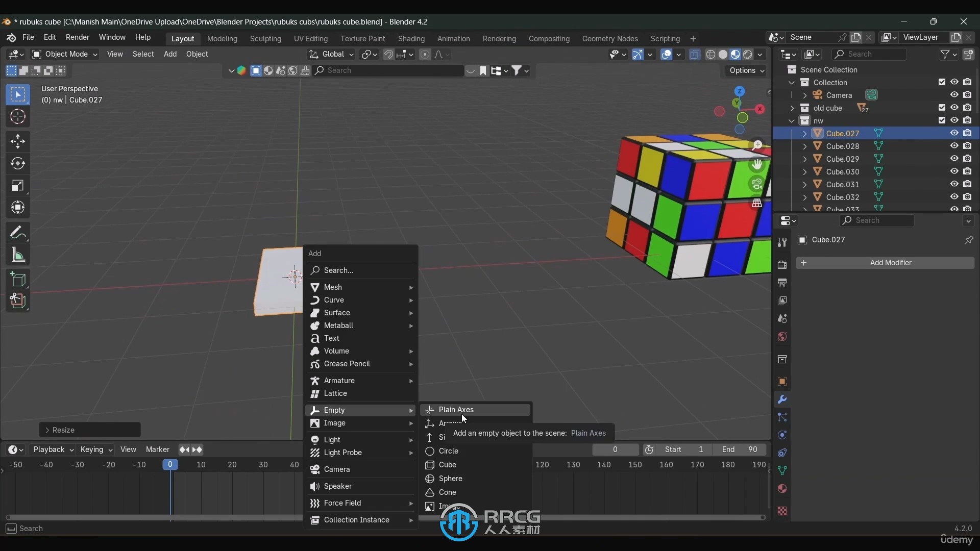This screenshot has width=980, height=551.
Task: Toggle visibility of old cube collection
Action: 954,108
